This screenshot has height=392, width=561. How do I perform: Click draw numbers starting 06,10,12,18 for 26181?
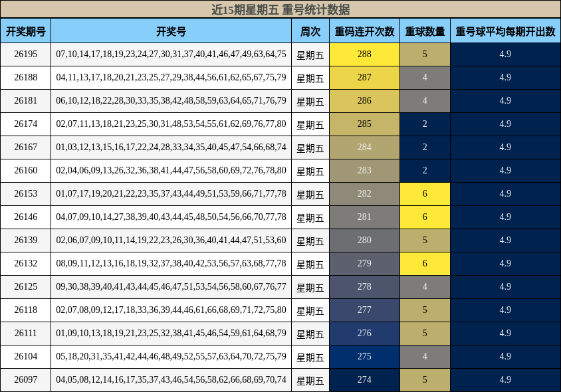(171, 100)
